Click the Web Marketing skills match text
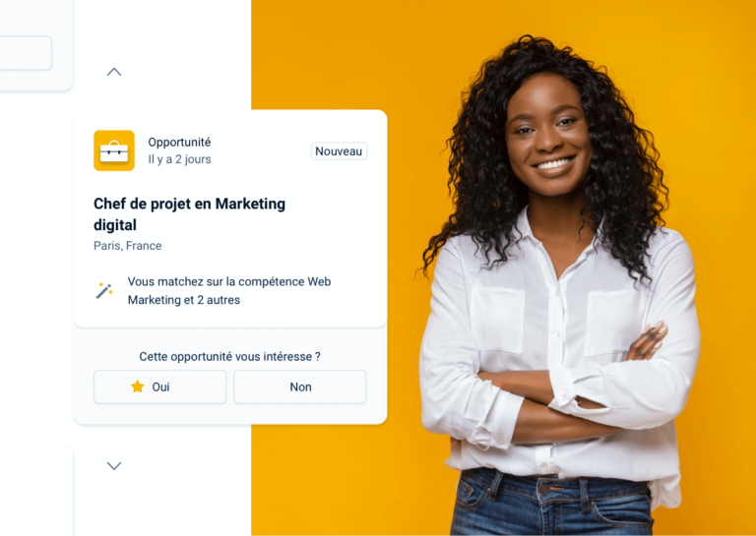 coord(229,290)
